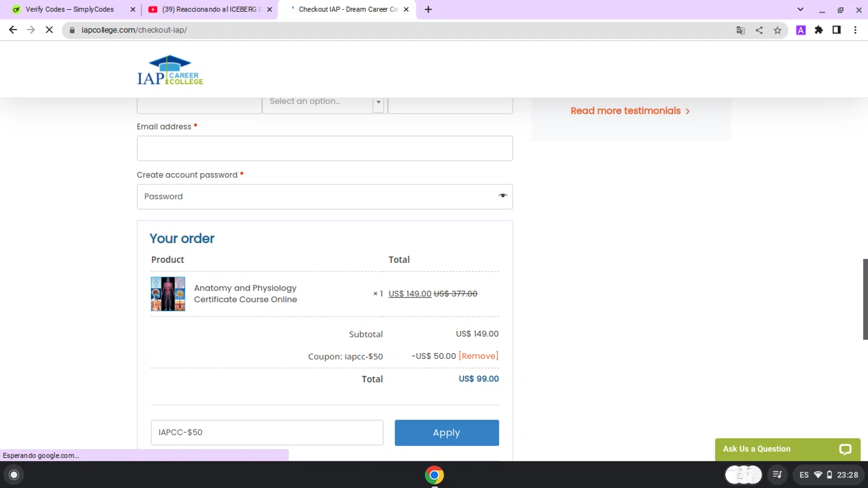Click the address bar URL
The width and height of the screenshot is (868, 488).
pyautogui.click(x=134, y=30)
